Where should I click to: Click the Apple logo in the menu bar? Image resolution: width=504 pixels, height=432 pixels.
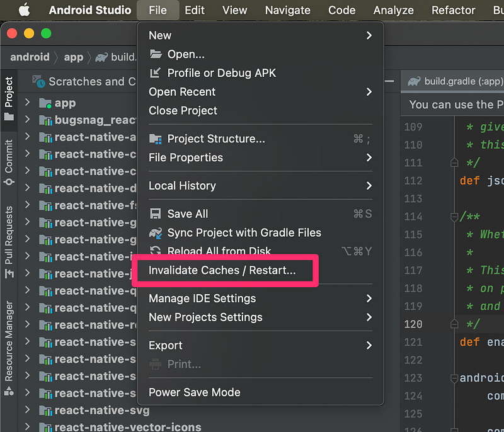[x=25, y=10]
